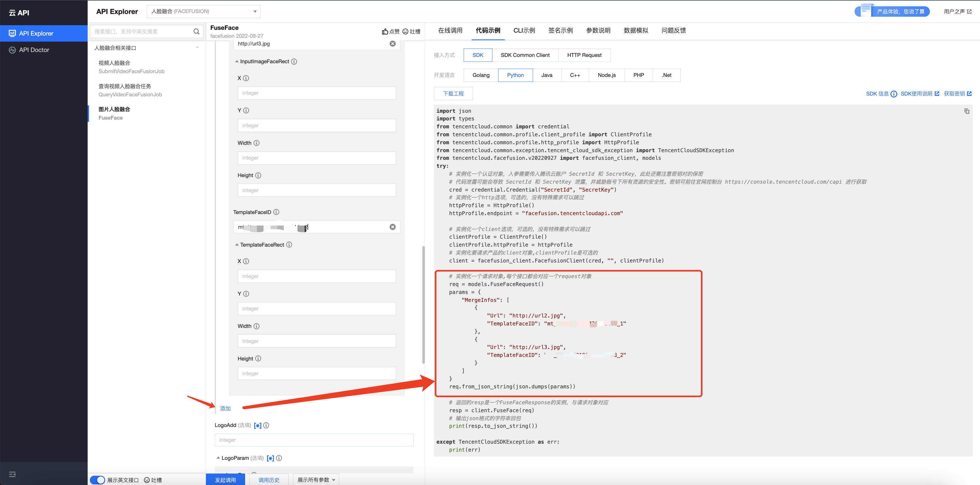The height and width of the screenshot is (485, 980).
Task: Click the SDK 信息 info icon
Action: (x=894, y=94)
